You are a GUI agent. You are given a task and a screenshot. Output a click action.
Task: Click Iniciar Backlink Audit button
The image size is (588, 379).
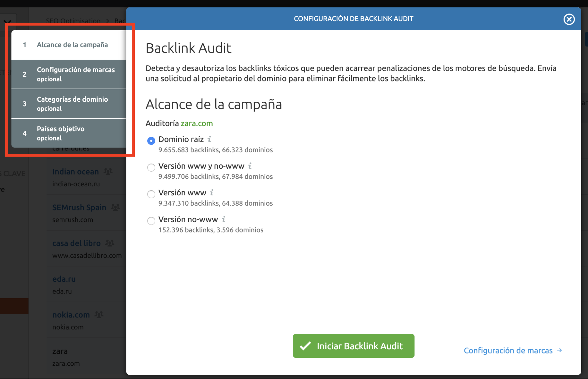click(354, 346)
